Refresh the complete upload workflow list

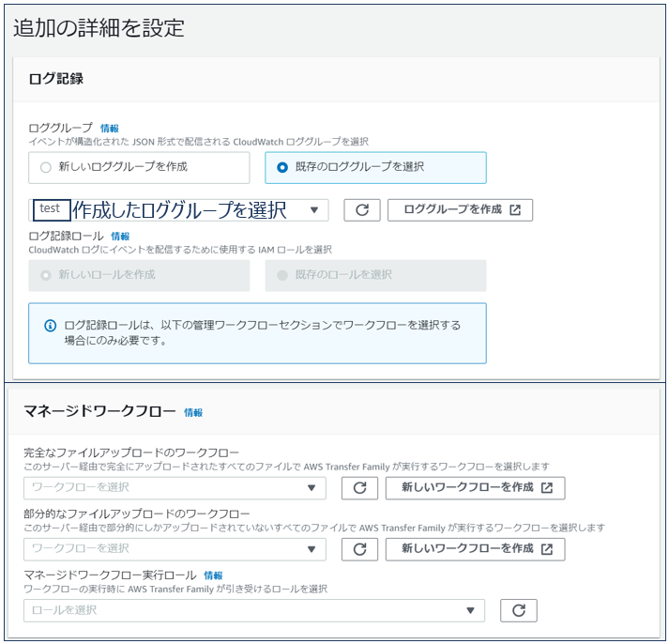coord(359,488)
